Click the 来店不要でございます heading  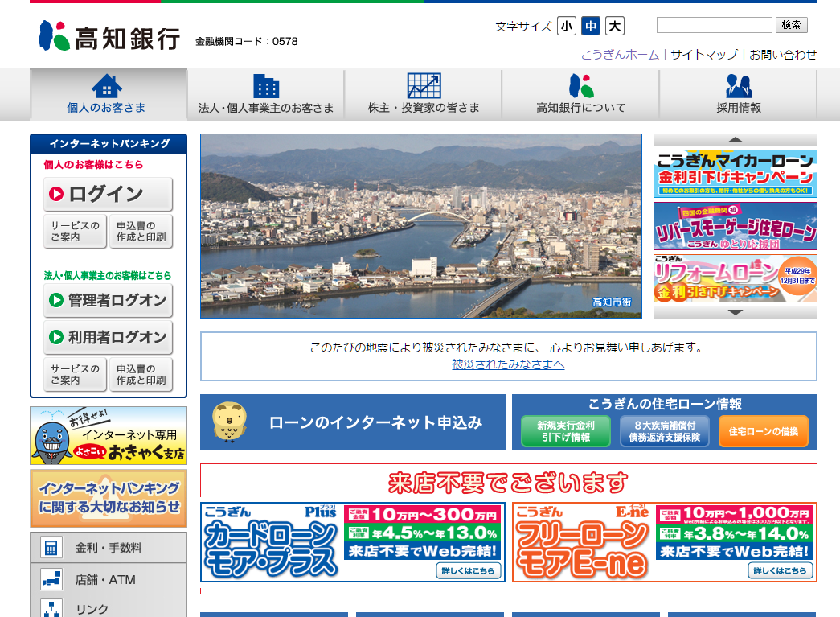pos(508,483)
